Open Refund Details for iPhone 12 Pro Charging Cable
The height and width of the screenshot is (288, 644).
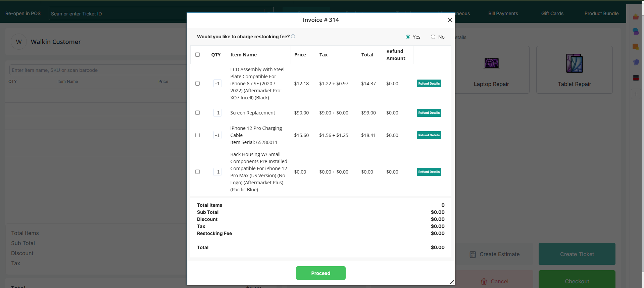(429, 135)
